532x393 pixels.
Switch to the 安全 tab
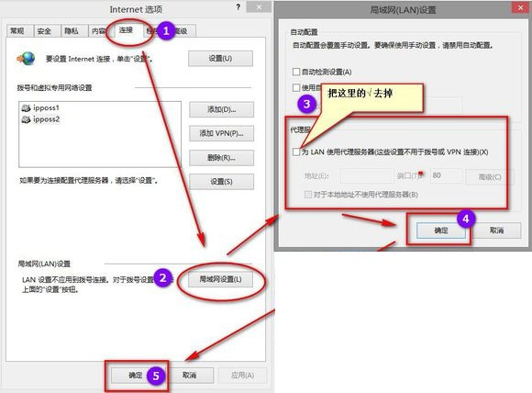tap(44, 31)
